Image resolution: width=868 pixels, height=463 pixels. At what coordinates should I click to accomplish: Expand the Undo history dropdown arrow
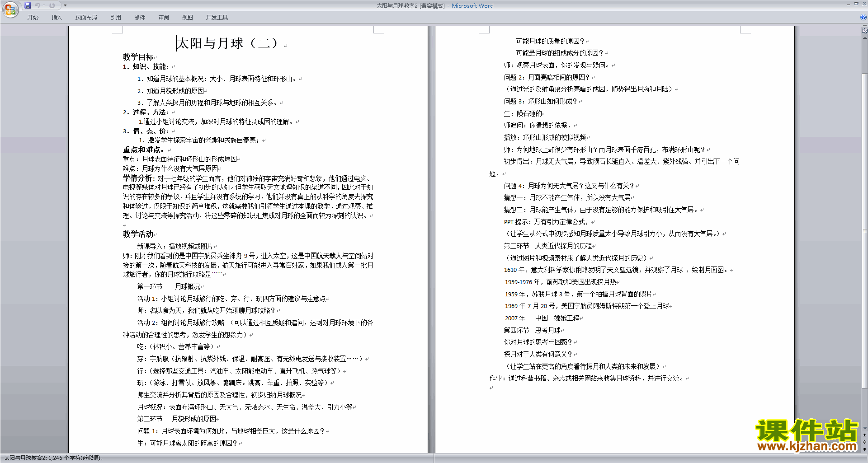click(44, 5)
